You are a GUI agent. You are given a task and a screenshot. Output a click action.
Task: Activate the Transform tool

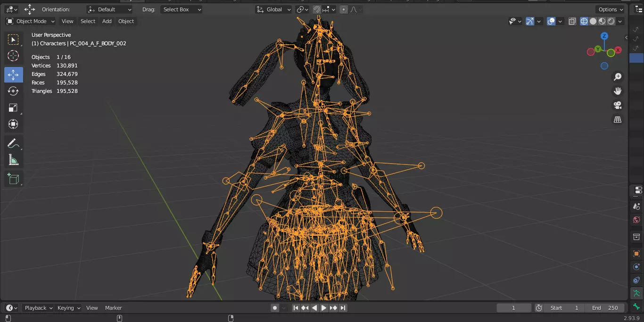coord(13,124)
